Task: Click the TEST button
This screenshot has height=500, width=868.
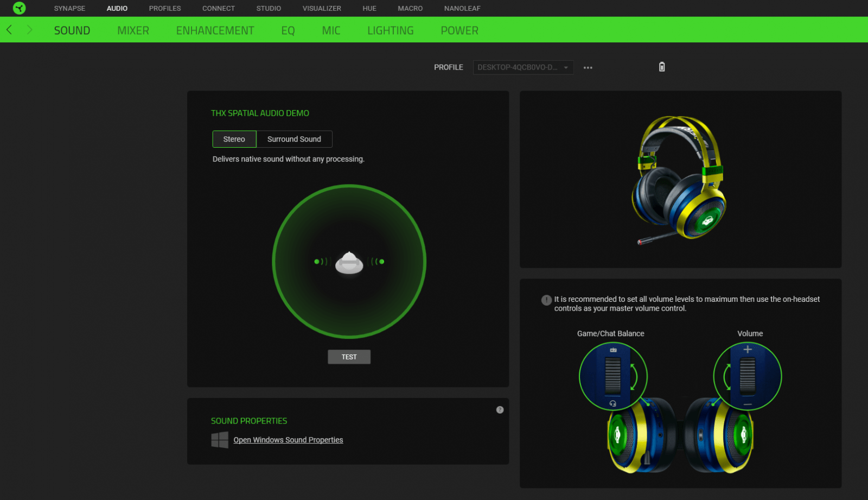Action: 349,357
